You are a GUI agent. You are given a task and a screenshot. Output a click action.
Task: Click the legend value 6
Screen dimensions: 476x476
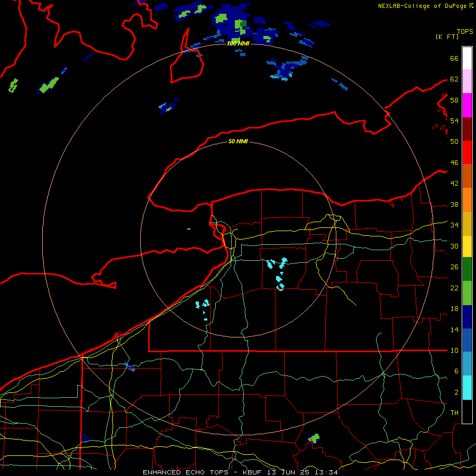coord(456,371)
